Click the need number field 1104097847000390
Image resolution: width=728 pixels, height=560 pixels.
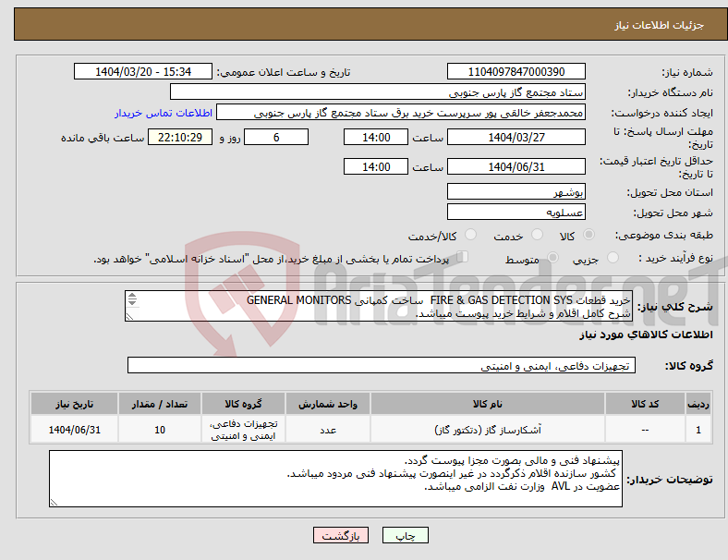click(516, 72)
